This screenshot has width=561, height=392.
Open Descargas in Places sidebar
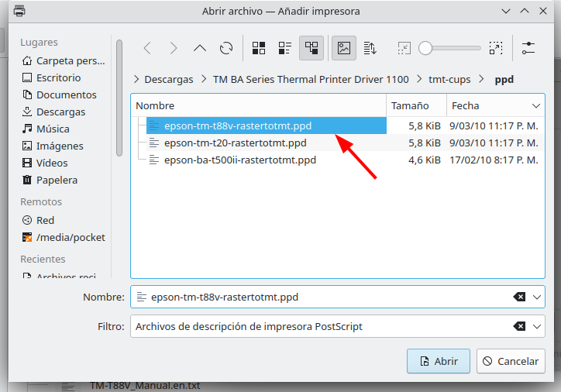53,112
